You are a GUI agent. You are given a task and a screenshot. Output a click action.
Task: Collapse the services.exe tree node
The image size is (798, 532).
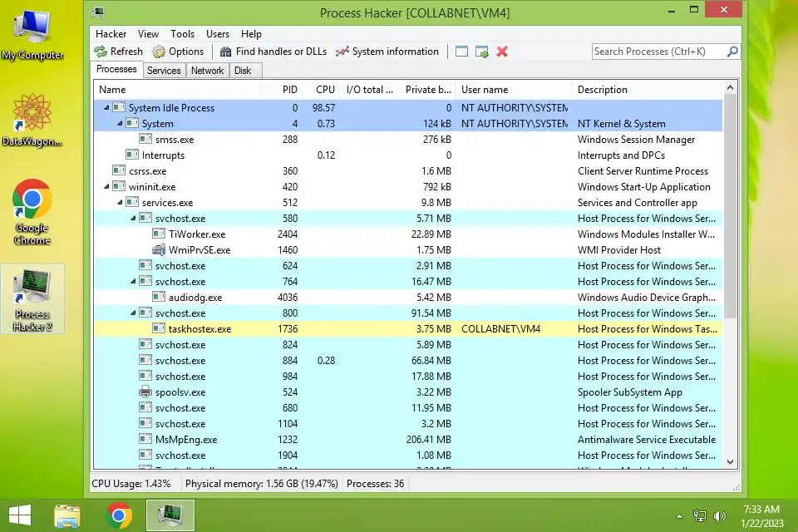click(120, 202)
